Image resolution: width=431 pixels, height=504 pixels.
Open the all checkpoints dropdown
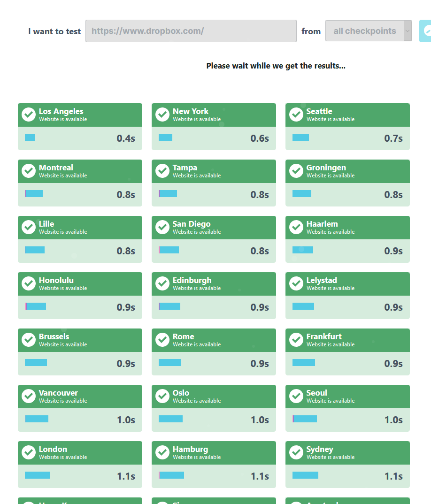364,31
